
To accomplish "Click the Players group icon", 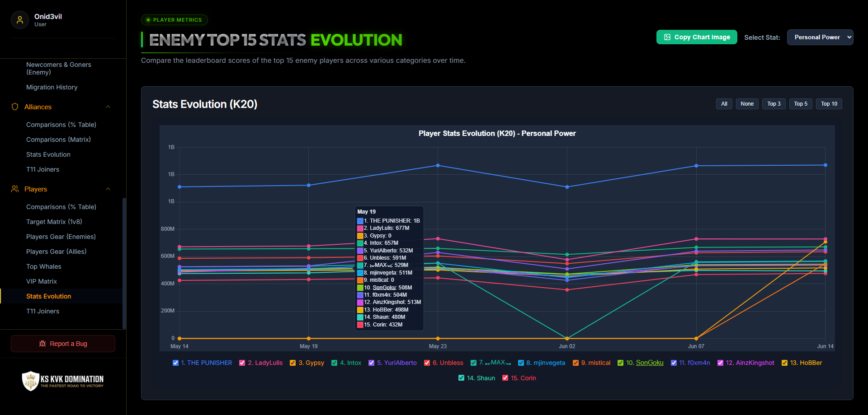I will tap(15, 189).
